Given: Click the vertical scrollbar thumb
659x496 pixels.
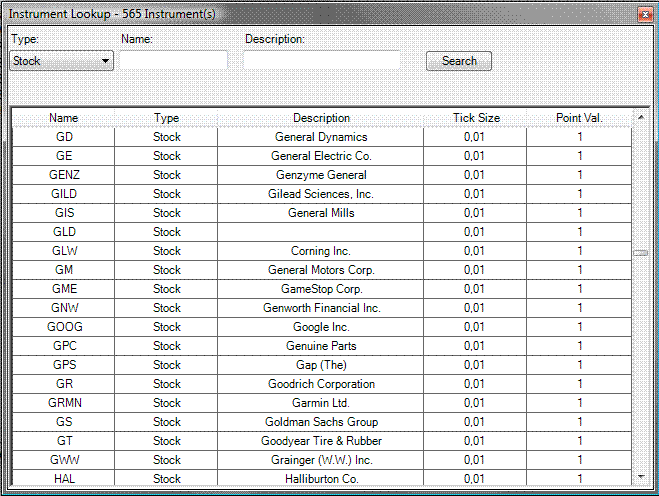Looking at the screenshot, I should 641,253.
